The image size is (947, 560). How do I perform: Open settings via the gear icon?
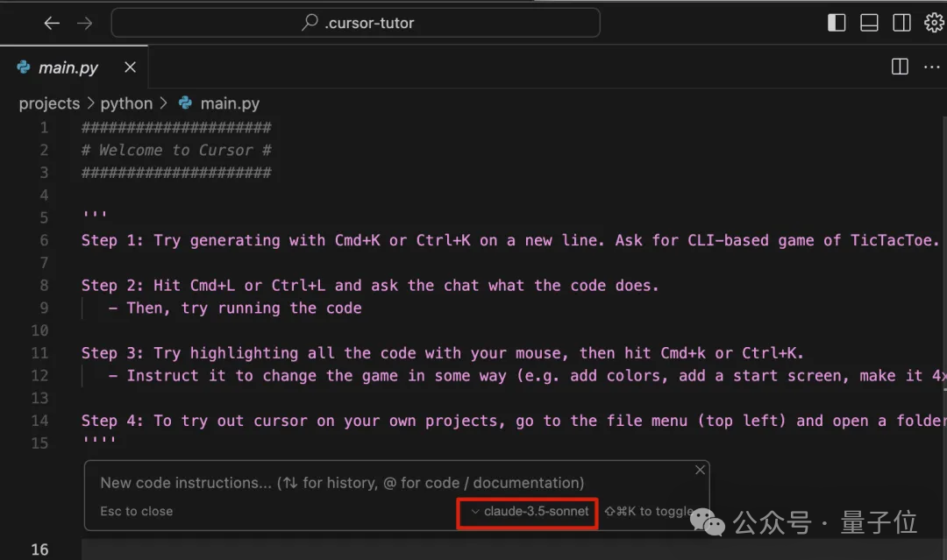click(x=934, y=23)
